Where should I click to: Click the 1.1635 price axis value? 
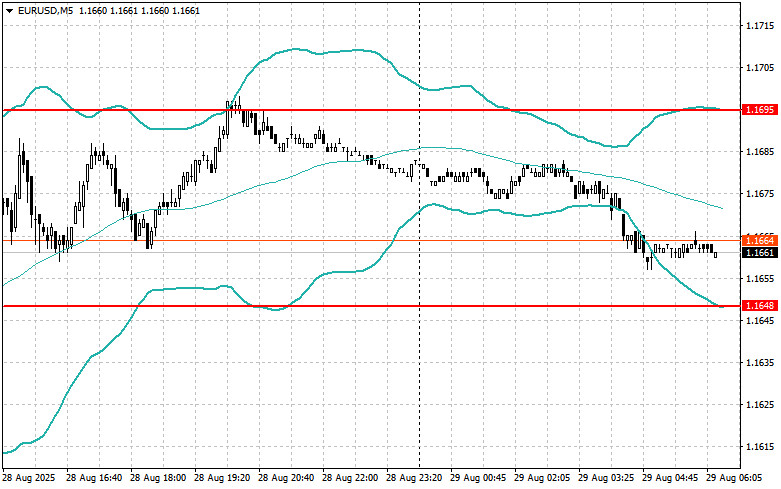click(x=760, y=363)
